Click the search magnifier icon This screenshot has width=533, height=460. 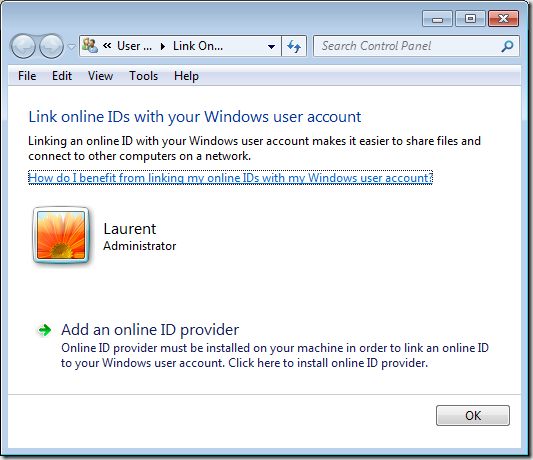508,46
